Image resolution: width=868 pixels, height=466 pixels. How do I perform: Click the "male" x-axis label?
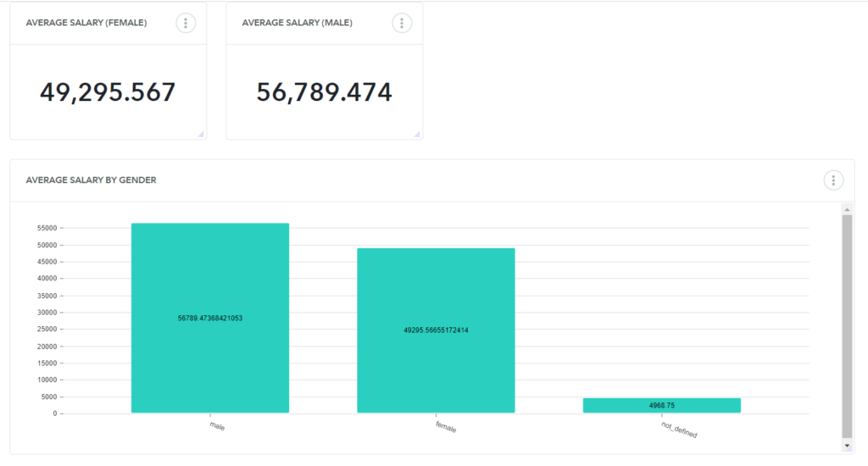coord(217,426)
